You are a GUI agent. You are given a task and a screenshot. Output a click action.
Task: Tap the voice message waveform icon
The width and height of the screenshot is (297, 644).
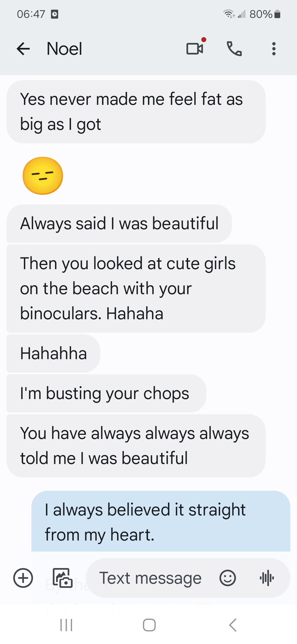point(267,578)
